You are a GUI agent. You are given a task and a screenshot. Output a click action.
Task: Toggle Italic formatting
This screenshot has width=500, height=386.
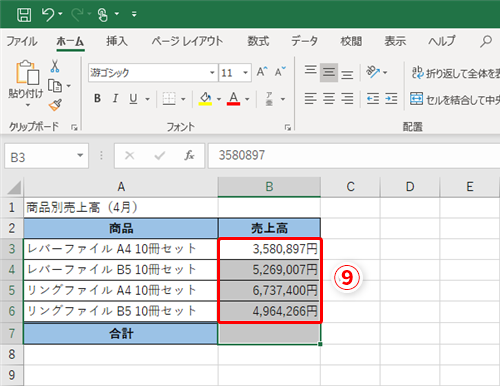pos(115,98)
